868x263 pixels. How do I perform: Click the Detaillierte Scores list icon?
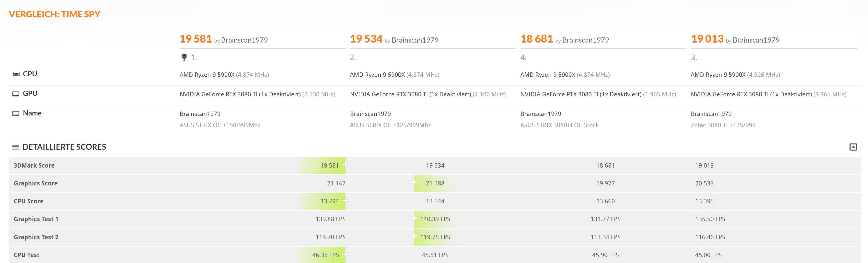(15, 147)
